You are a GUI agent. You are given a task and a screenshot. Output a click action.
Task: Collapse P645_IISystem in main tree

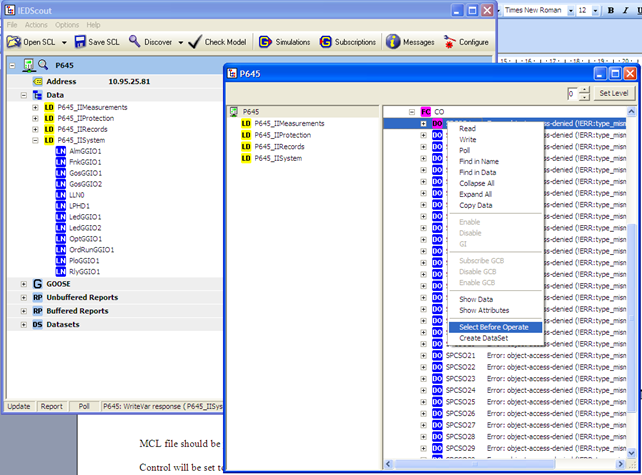(35, 140)
